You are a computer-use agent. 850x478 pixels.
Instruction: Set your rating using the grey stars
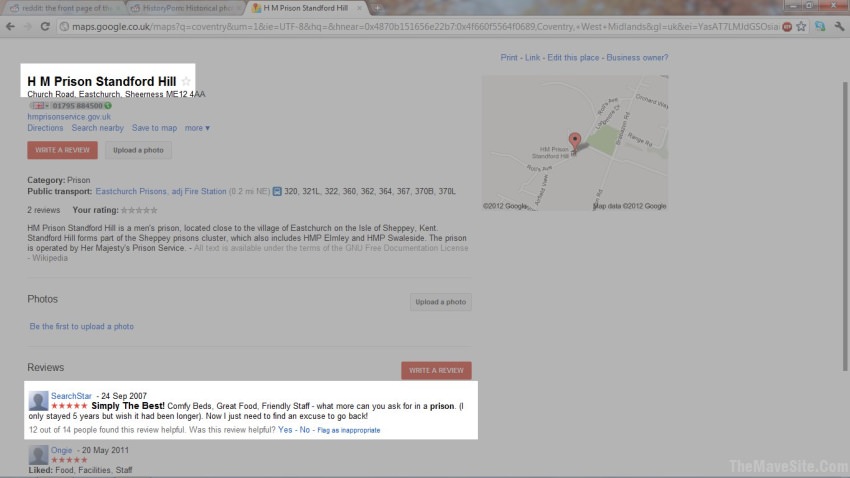tap(139, 210)
